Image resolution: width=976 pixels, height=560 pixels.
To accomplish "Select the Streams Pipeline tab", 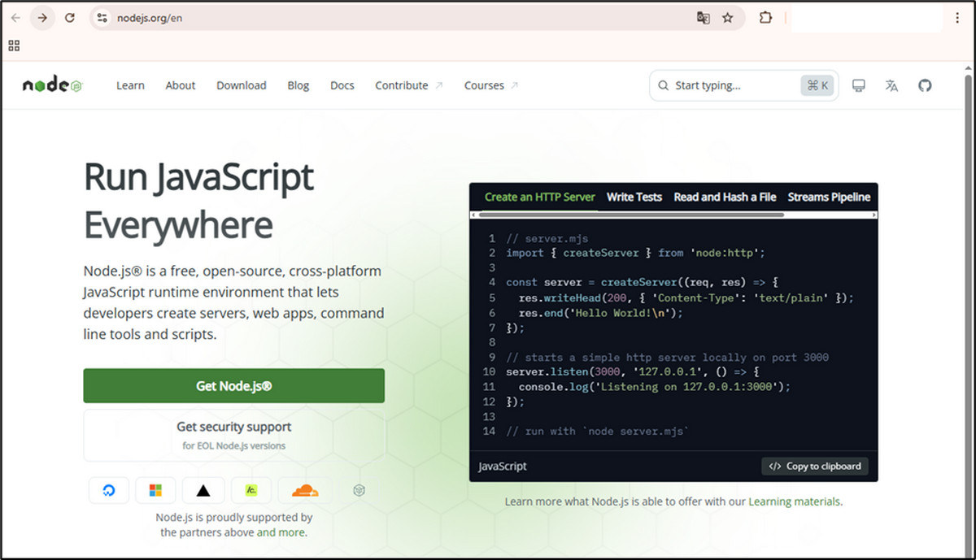I will click(x=830, y=197).
